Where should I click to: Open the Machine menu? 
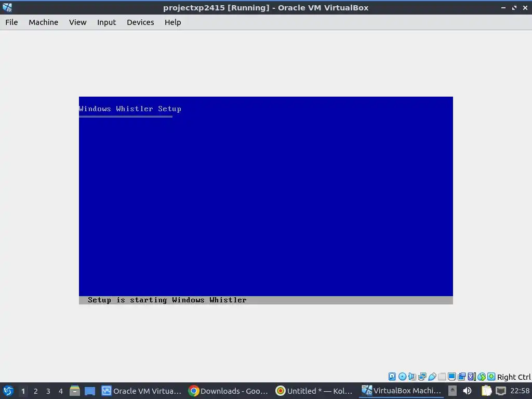click(43, 22)
